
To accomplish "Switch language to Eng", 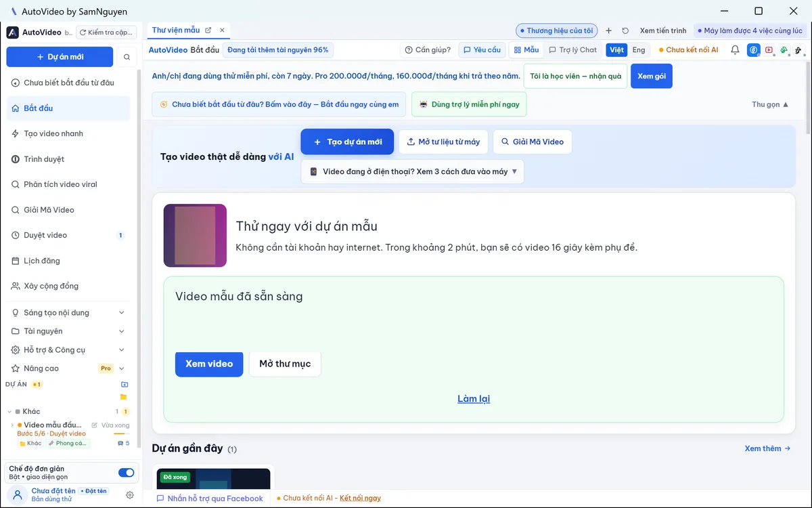I will coord(639,50).
